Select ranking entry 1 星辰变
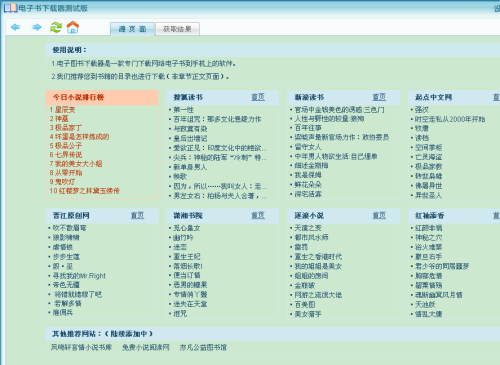This screenshot has width=500, height=365. point(62,110)
